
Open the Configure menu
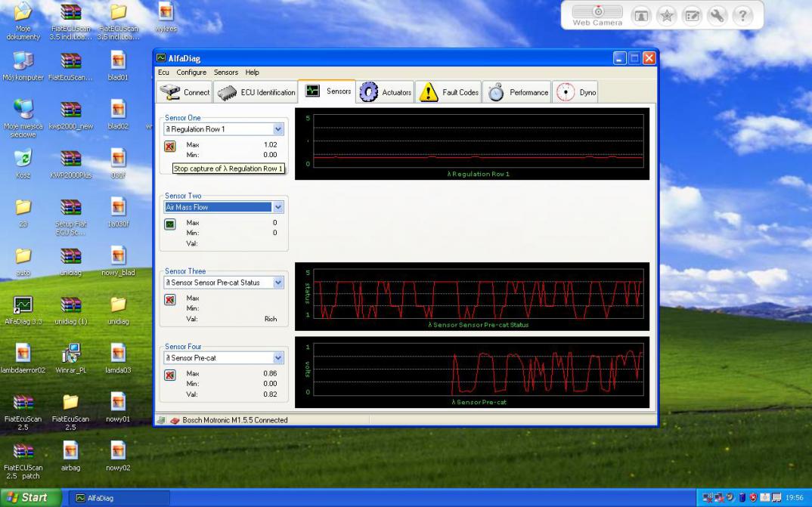[191, 73]
